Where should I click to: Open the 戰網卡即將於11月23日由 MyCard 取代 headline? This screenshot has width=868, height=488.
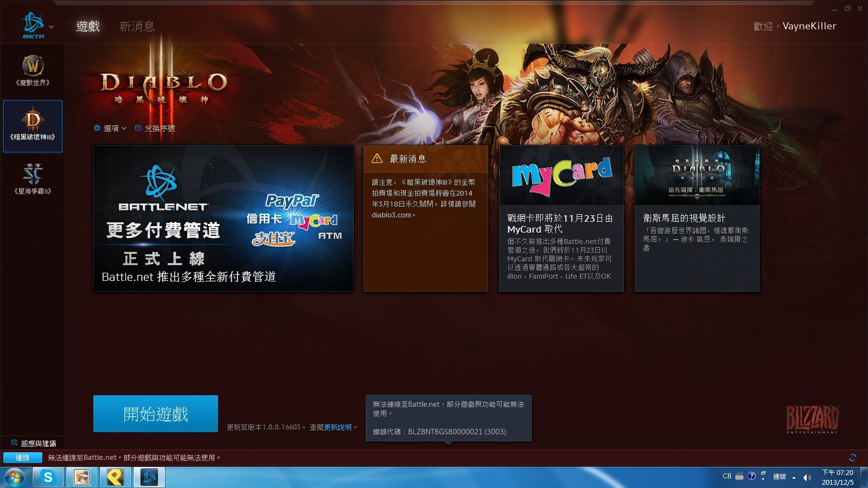(x=560, y=223)
